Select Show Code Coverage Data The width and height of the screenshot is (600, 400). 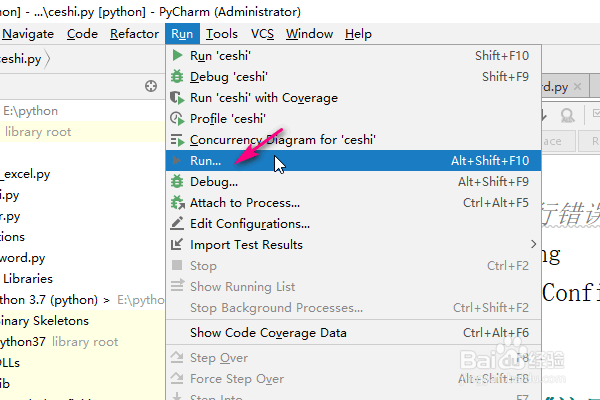point(268,333)
